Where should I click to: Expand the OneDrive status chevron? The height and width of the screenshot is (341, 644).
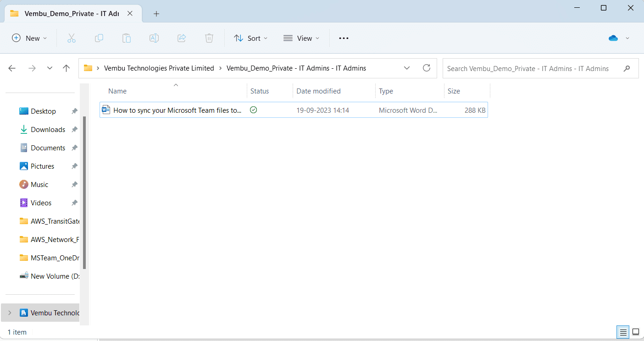(x=627, y=38)
